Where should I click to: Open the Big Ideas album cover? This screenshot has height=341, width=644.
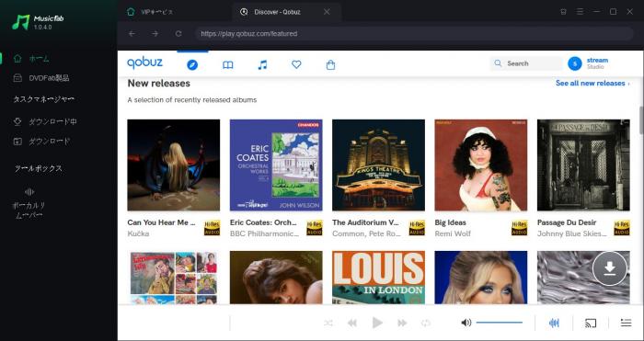pyautogui.click(x=480, y=165)
